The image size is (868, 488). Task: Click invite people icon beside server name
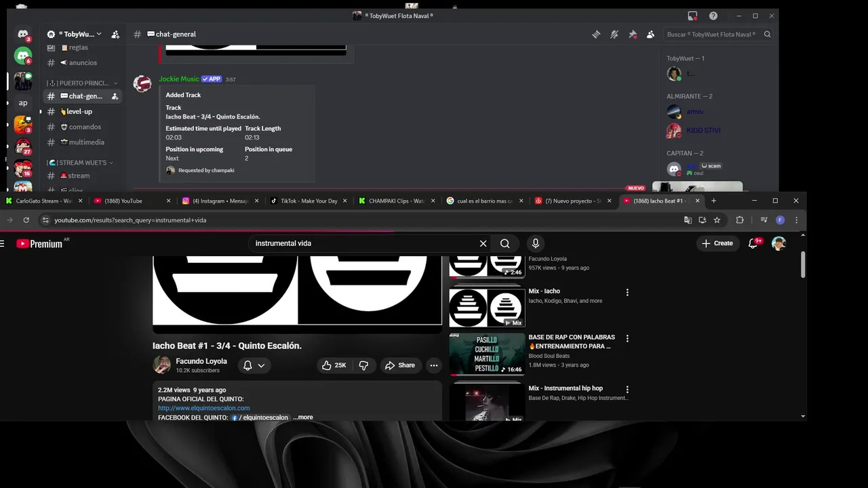115,34
